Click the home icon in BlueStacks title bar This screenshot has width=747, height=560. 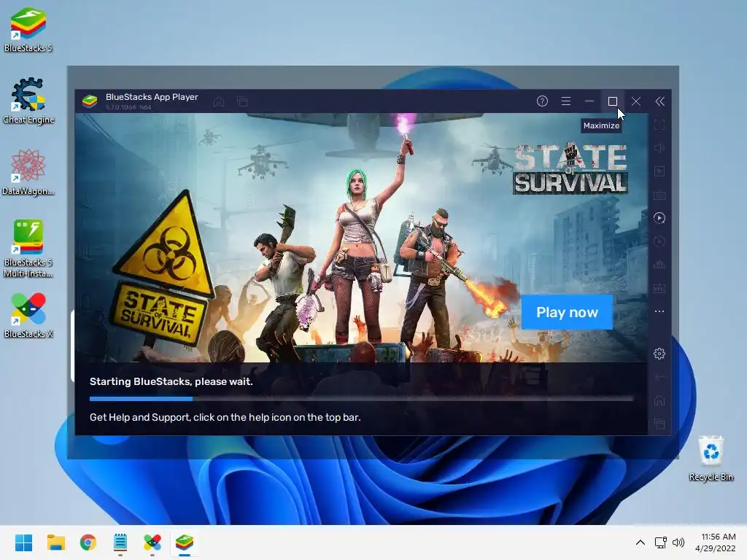coord(219,101)
